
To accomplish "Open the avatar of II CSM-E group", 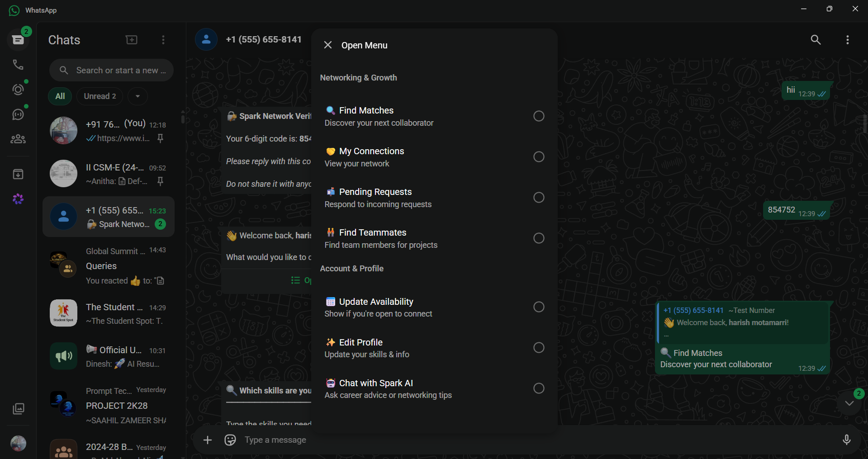I will (63, 174).
